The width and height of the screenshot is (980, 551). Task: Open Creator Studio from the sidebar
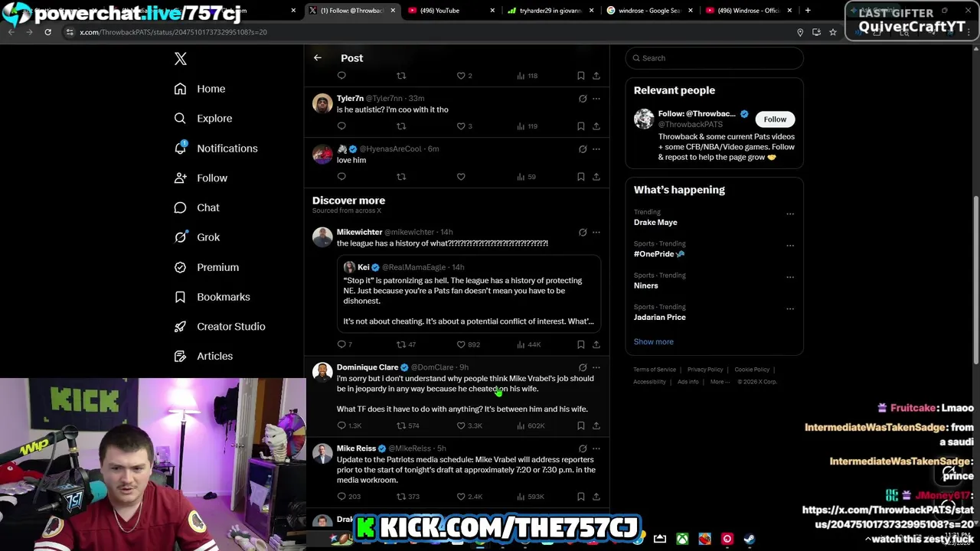[x=219, y=327]
